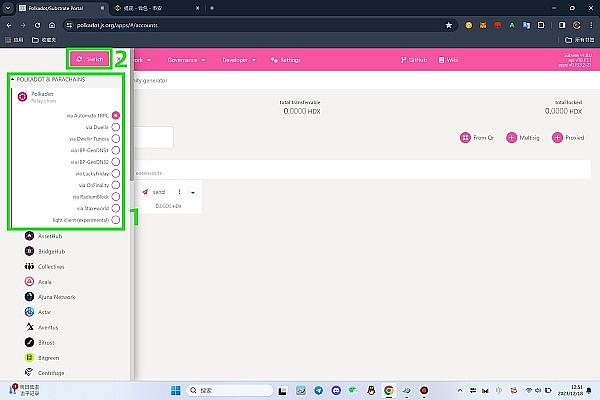This screenshot has width=600, height=400.
Task: Open the account three-dot options menu
Action: point(179,192)
